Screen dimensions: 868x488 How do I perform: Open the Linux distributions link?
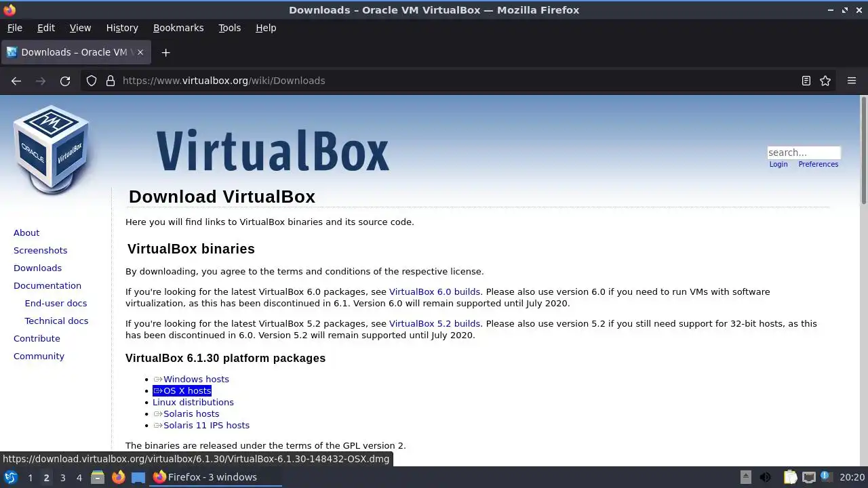pyautogui.click(x=193, y=402)
